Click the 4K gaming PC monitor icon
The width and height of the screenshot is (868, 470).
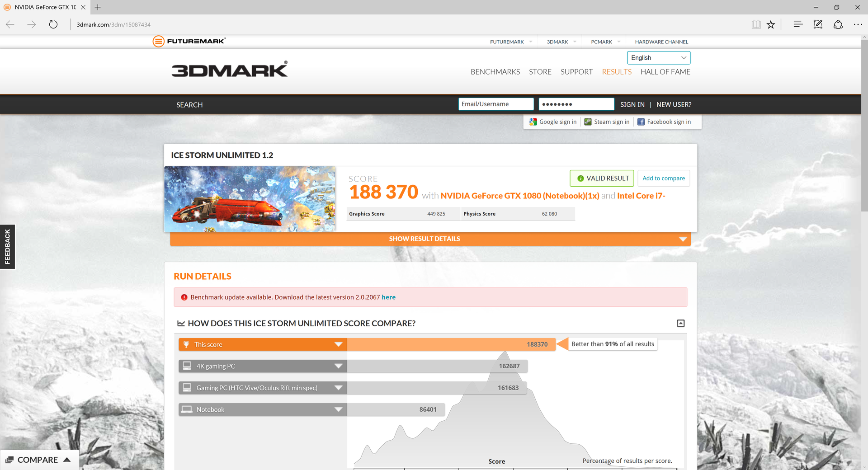pos(187,366)
